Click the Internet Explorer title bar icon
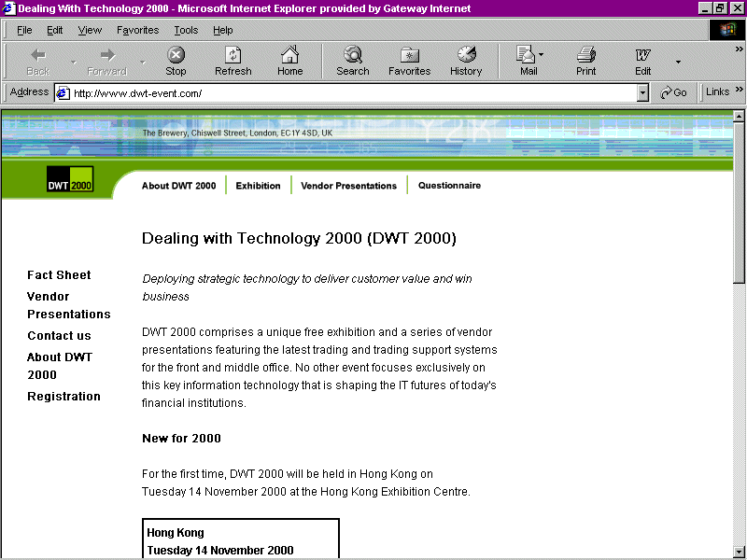Screen dimensions: 747x560 (x=8, y=8)
